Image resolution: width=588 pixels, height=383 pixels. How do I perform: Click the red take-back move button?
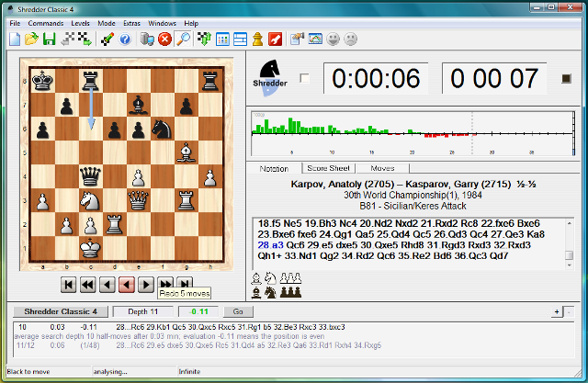127,285
